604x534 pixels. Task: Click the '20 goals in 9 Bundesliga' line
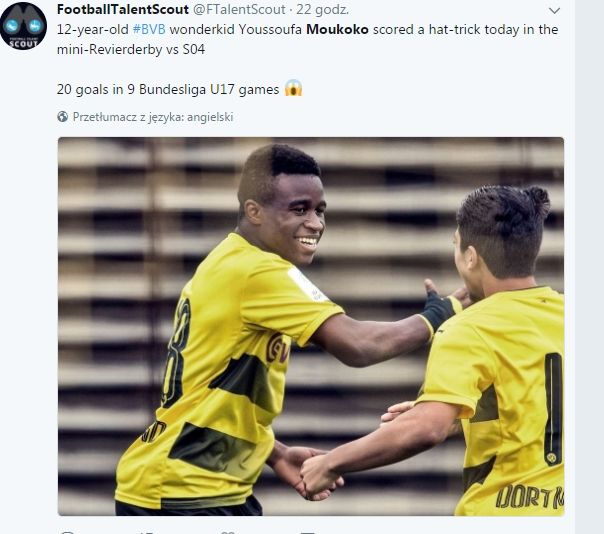point(168,89)
